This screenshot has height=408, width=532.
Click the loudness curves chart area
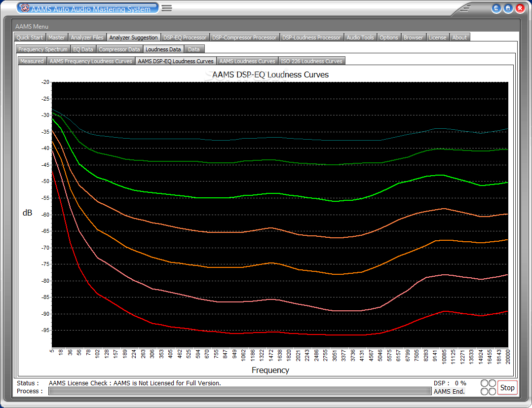click(280, 214)
